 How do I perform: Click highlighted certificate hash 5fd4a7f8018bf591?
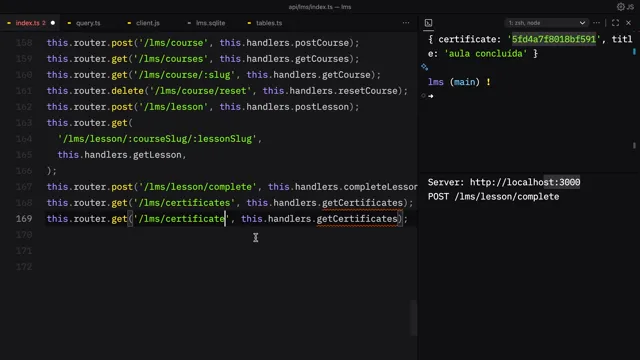[553, 39]
